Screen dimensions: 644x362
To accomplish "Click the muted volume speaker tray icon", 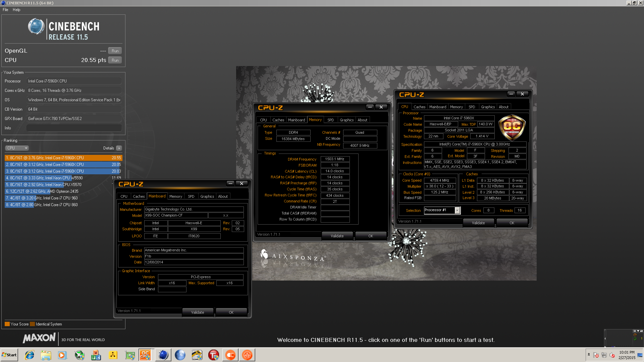I will pyautogui.click(x=612, y=355).
